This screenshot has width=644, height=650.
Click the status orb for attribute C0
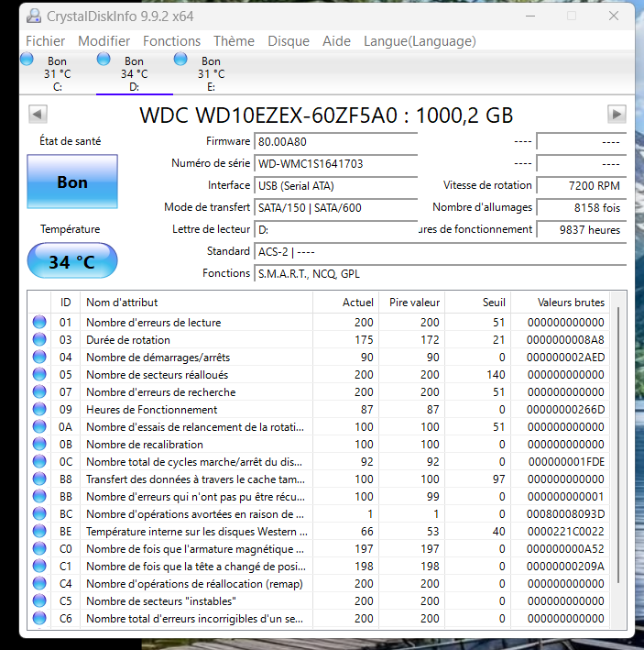point(39,548)
